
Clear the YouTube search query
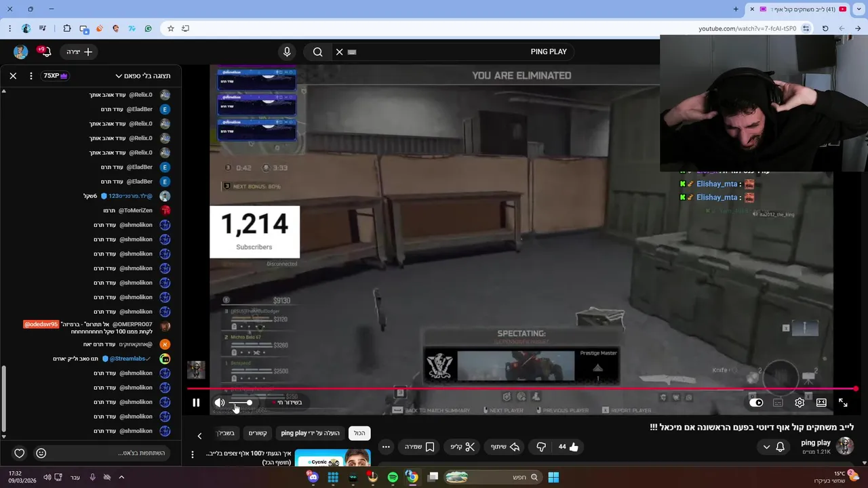coord(340,52)
